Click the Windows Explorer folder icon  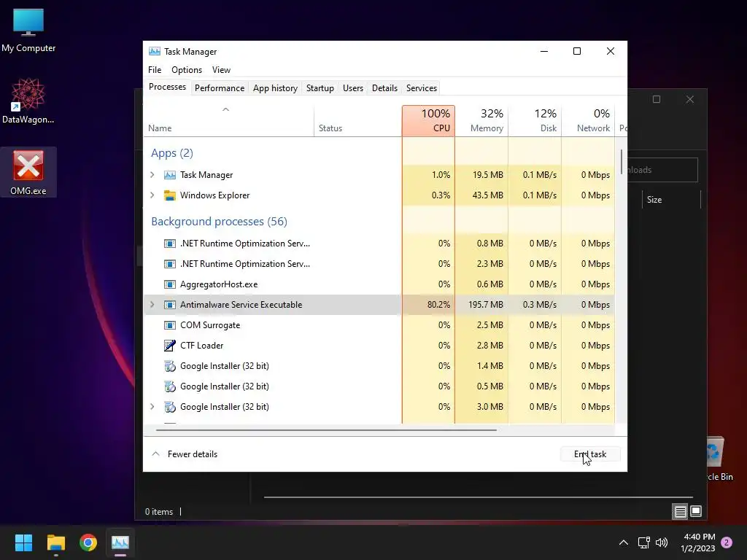[169, 195]
